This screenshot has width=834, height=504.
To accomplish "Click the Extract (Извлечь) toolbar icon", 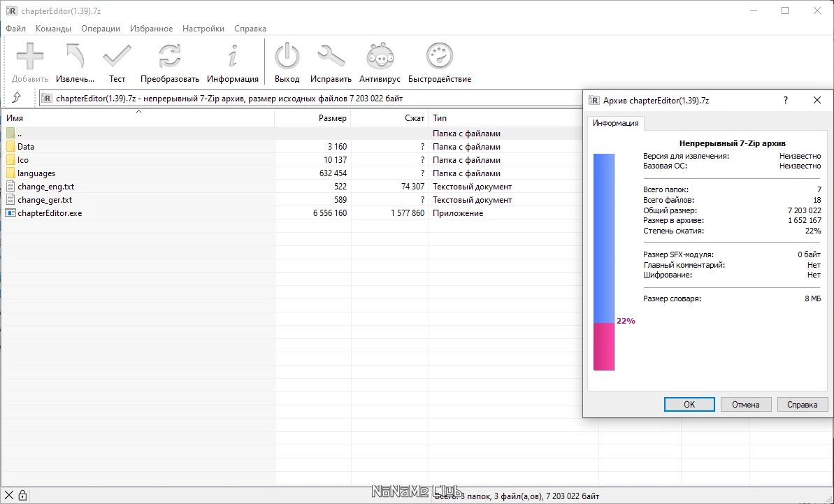I will 75,57.
